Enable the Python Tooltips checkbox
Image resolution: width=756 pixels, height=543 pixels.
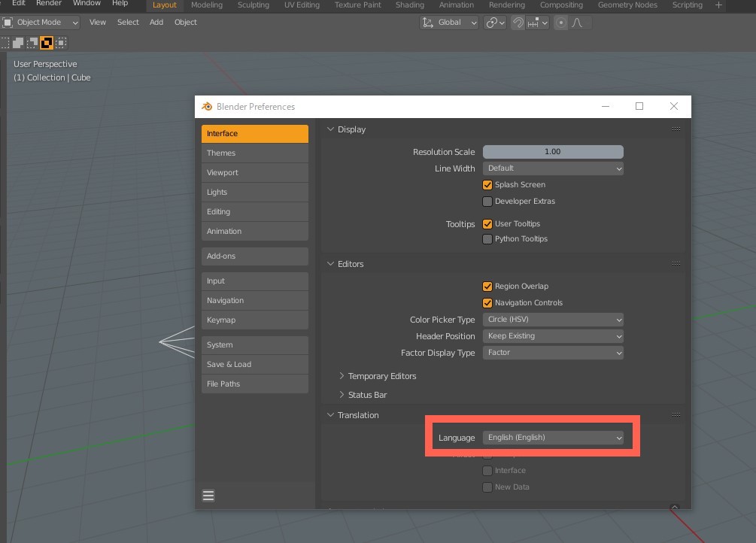point(487,238)
